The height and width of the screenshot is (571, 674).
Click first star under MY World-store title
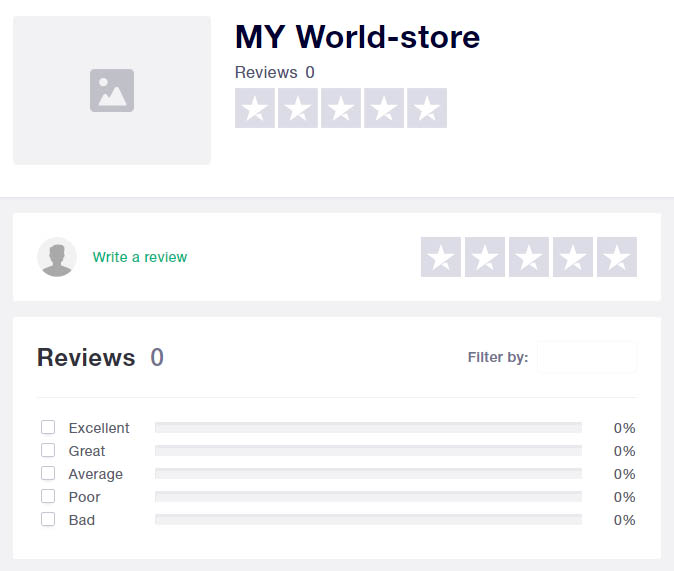[255, 108]
